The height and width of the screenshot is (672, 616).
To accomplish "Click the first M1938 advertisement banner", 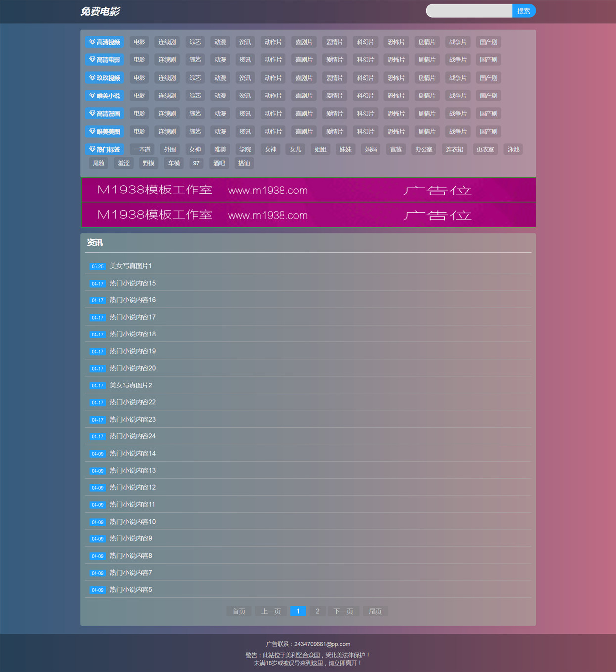I will tap(308, 190).
